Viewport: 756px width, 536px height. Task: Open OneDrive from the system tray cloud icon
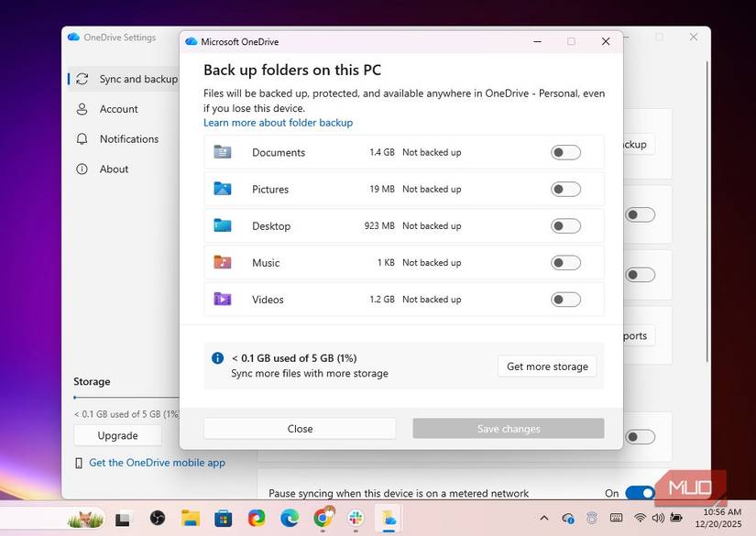566,519
